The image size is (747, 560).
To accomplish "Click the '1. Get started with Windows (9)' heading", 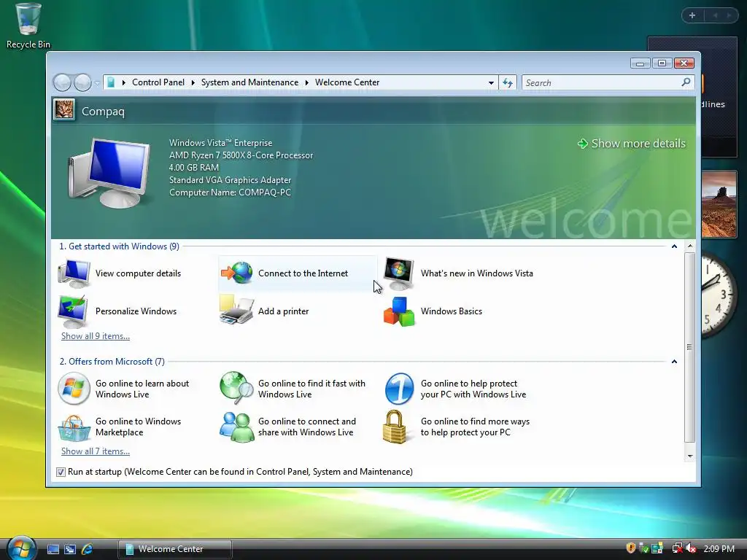I will [x=119, y=246].
